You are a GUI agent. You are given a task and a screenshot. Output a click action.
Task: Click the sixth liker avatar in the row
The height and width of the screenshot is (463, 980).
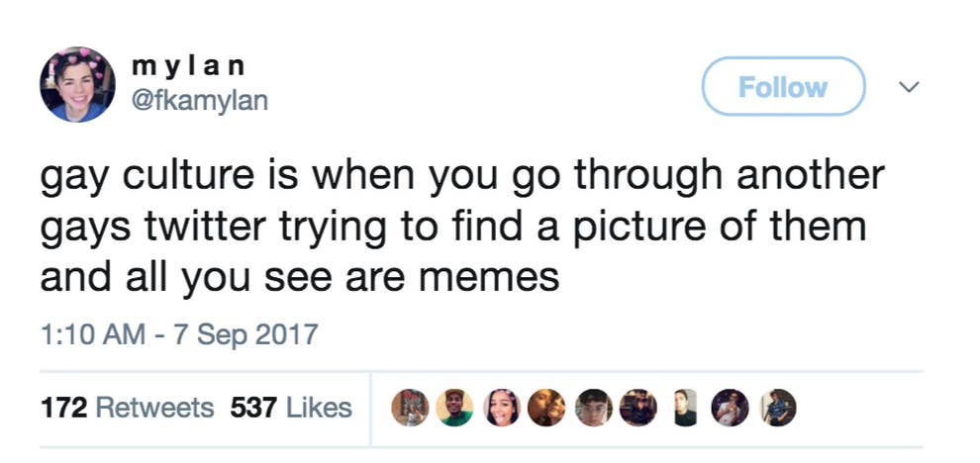pos(637,407)
